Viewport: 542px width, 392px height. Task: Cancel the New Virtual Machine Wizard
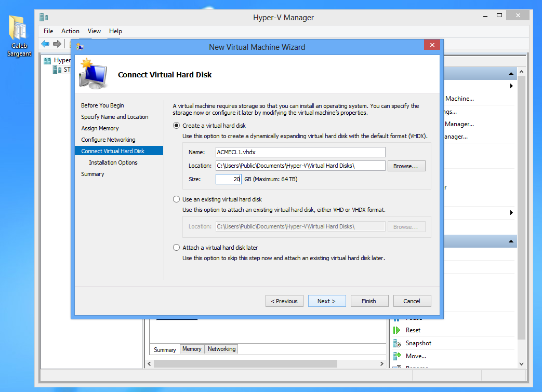(x=412, y=301)
